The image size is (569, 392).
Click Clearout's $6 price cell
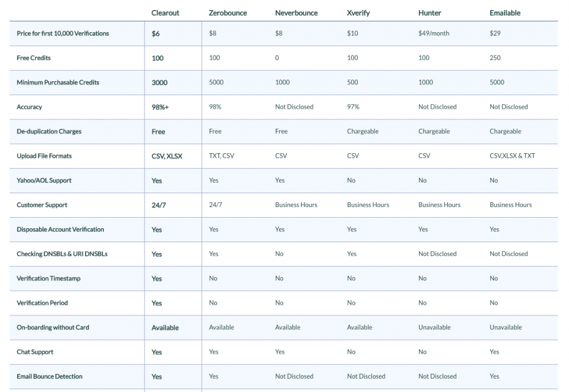point(156,34)
